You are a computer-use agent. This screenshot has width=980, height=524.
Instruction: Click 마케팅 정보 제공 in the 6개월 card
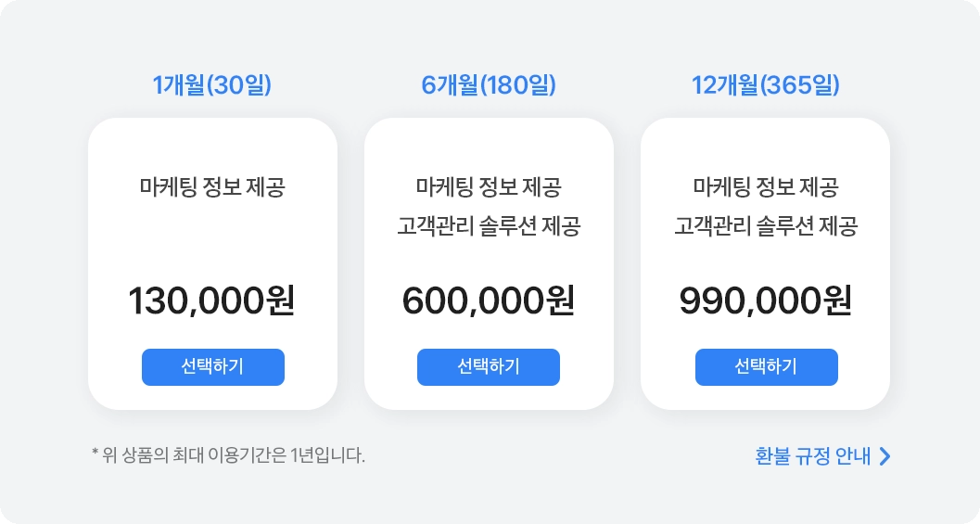(489, 187)
